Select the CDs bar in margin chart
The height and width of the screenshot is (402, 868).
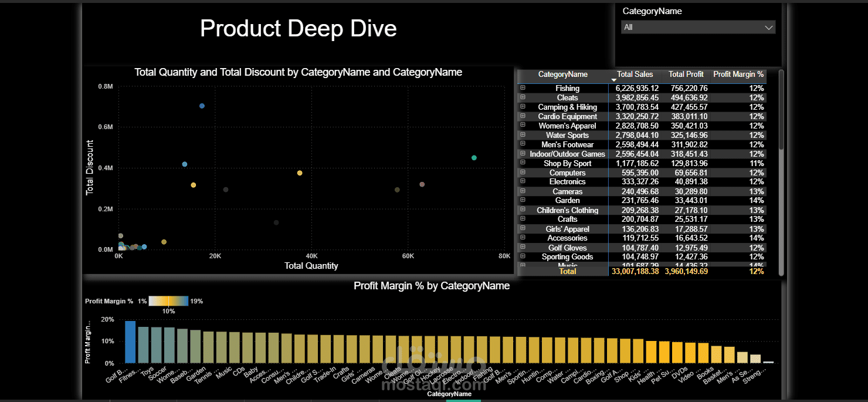(235, 348)
